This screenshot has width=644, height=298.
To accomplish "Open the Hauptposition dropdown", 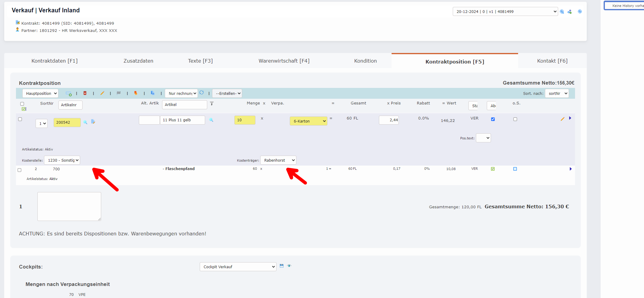I will click(x=40, y=94).
